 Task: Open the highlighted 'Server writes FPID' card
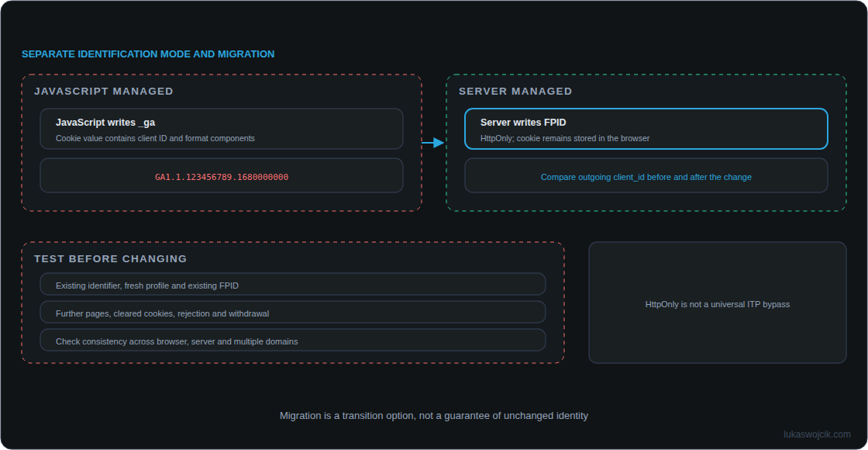click(646, 129)
